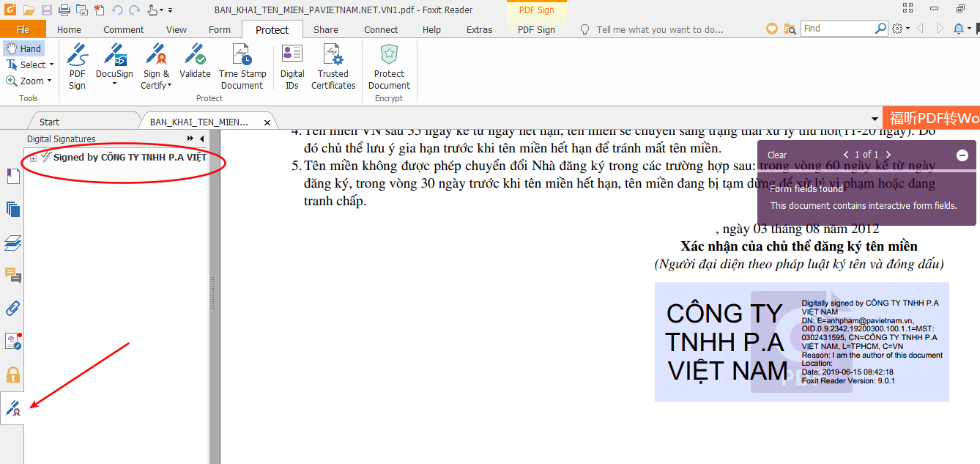Open Digital IDs manager
Viewport: 980px width, 464px height.
[x=292, y=66]
